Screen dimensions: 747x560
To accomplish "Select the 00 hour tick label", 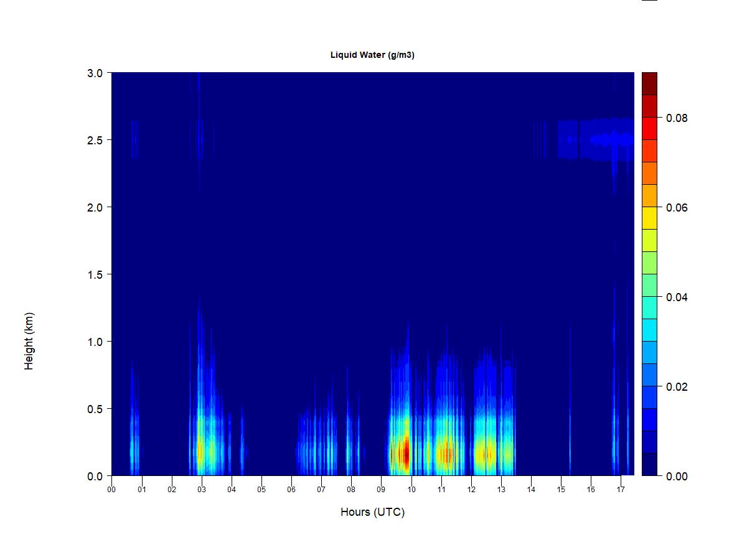I will point(111,490).
